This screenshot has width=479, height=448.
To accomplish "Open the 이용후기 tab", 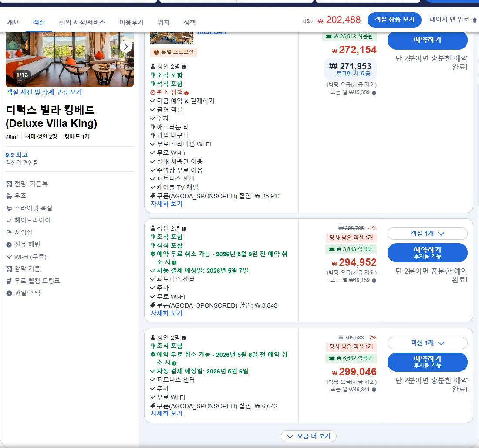I will coord(131,22).
